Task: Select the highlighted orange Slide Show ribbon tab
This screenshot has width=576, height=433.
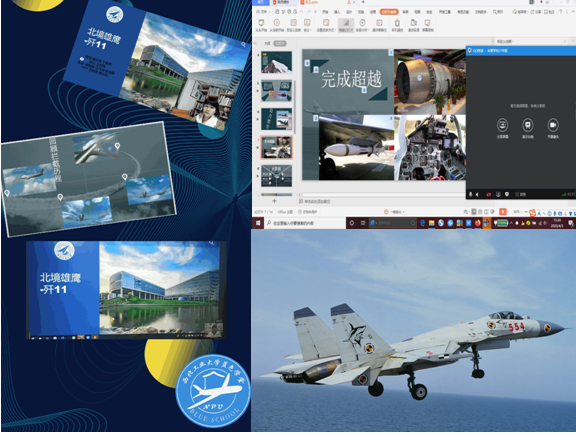Action: pyautogui.click(x=389, y=12)
